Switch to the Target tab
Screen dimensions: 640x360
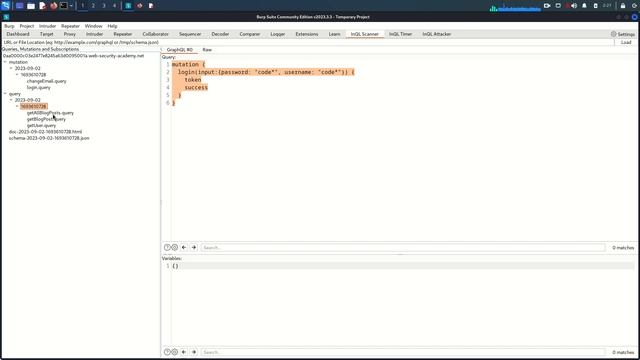(x=47, y=34)
